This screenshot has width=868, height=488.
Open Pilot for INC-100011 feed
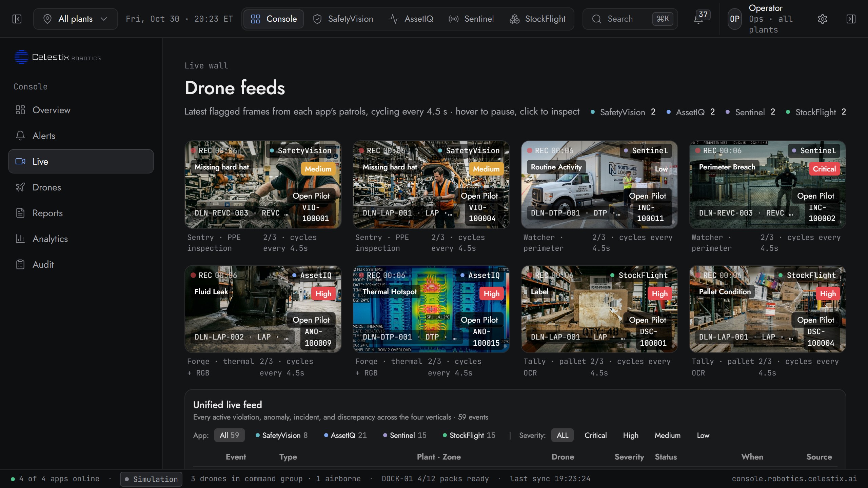(x=647, y=196)
